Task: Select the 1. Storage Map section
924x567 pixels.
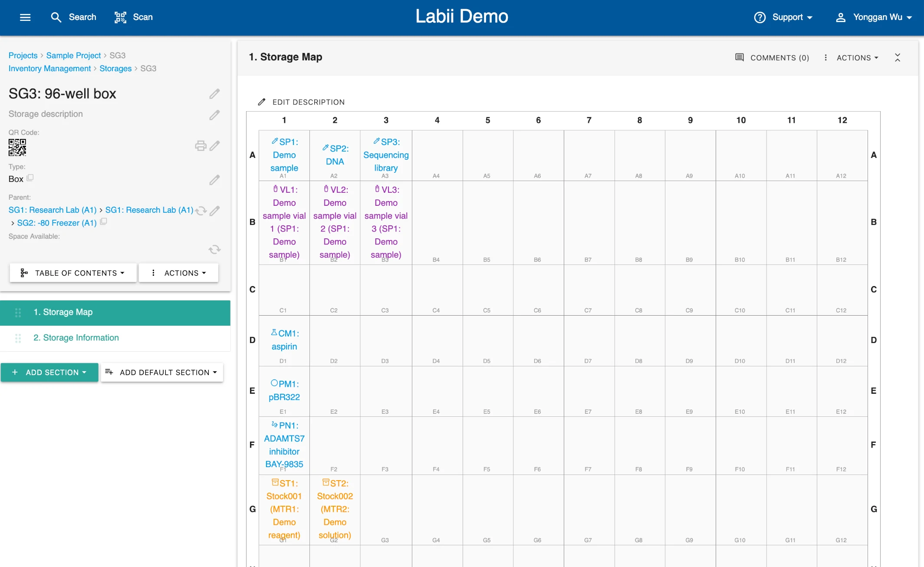Action: (63, 313)
